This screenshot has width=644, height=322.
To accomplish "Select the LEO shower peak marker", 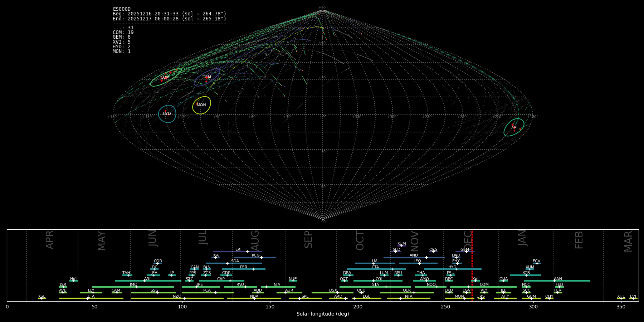I will point(419,263).
